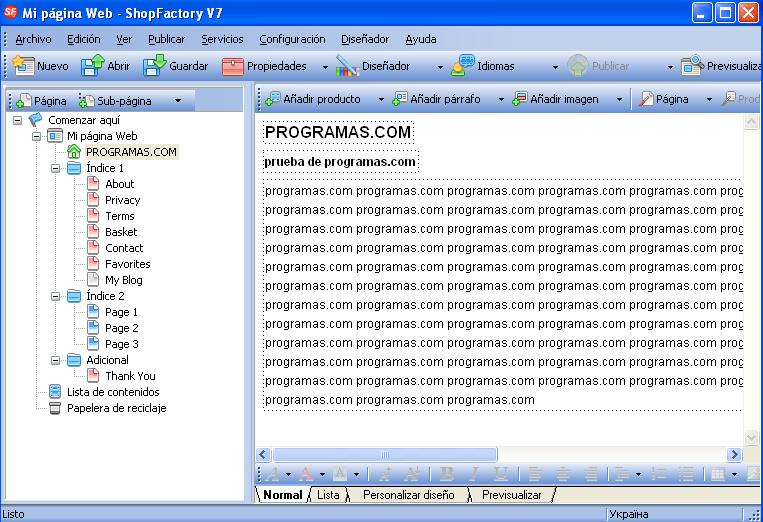Collapse the Comenzar aquí root node
763x522 pixels.
(x=18, y=120)
